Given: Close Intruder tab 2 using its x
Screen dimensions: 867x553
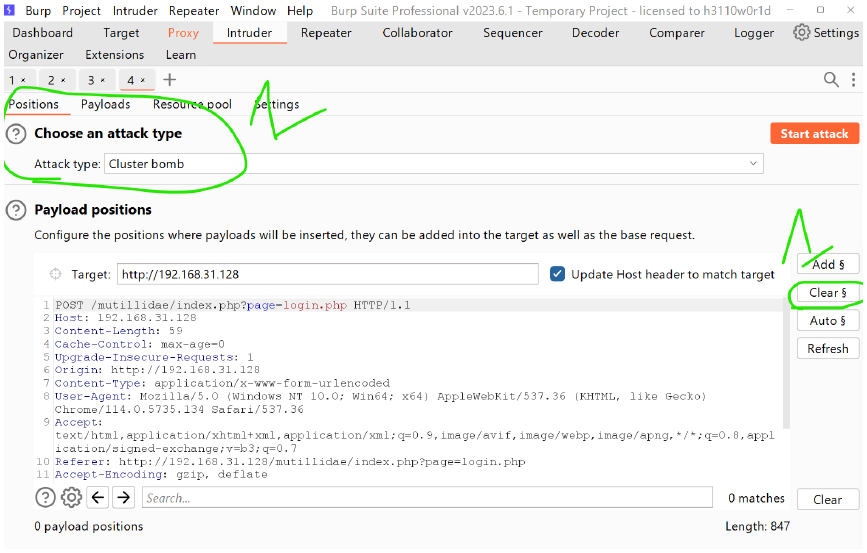Looking at the screenshot, I should pos(63,81).
